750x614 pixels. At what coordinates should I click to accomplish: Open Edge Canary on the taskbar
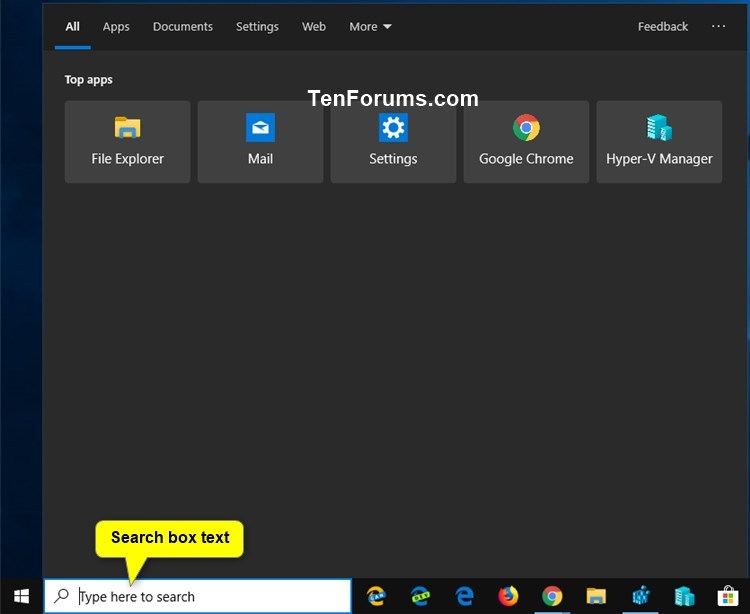click(376, 596)
